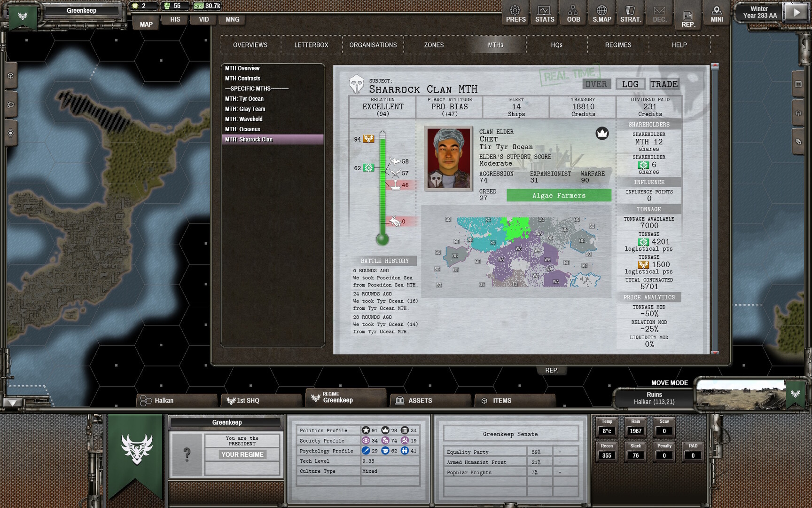
Task: Click the layers icon on the right sidebar
Action: tap(798, 113)
